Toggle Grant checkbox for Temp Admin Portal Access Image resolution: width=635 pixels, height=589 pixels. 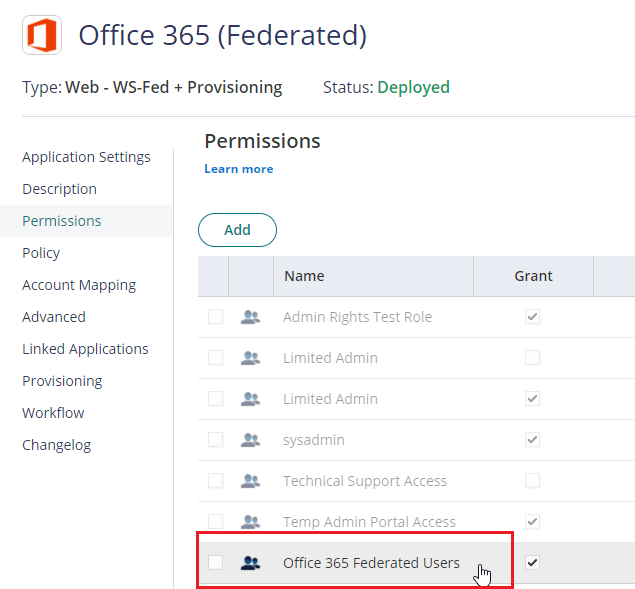coord(533,522)
